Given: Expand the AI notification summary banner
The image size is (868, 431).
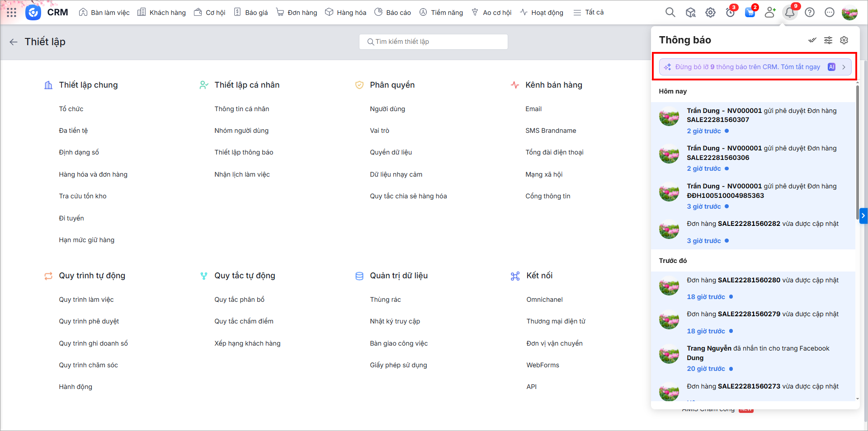Looking at the screenshot, I should point(755,67).
